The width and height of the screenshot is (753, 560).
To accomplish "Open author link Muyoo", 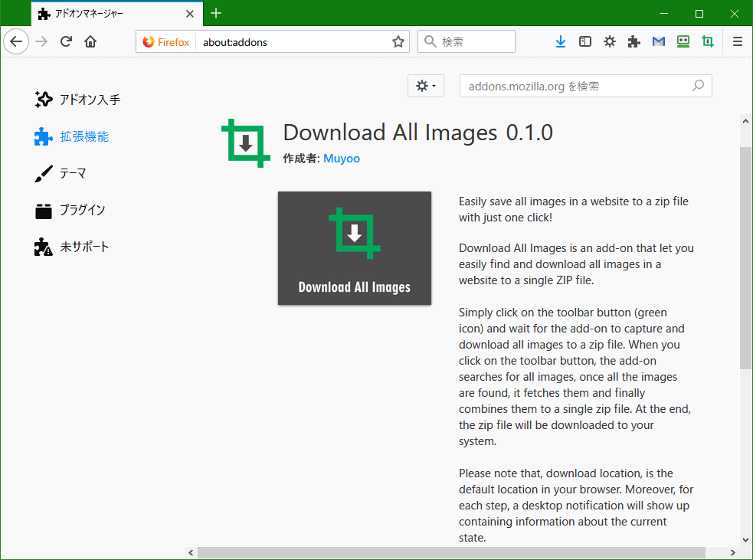I will pyautogui.click(x=342, y=159).
